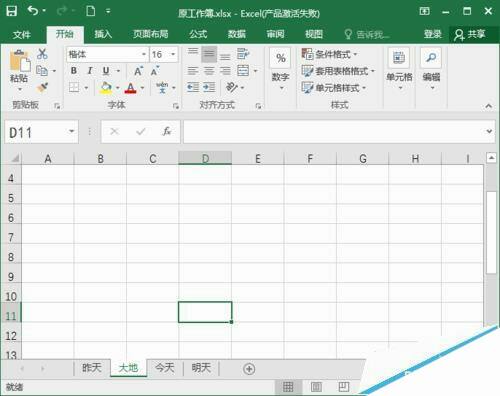Click Decrease Indent icon
500x396 pixels.
click(193, 87)
